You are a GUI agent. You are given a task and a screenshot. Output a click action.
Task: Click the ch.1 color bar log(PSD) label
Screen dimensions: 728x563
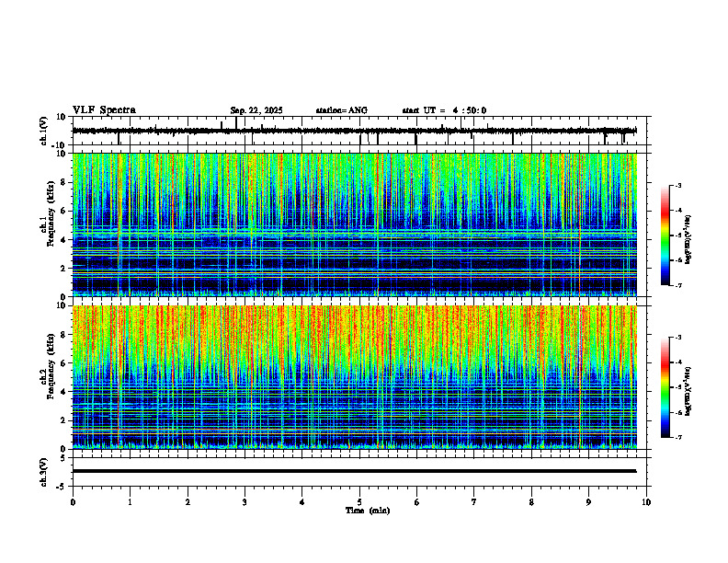pos(688,240)
